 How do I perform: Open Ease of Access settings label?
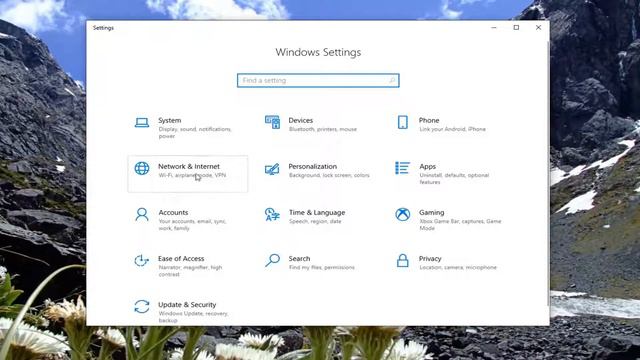(181, 259)
